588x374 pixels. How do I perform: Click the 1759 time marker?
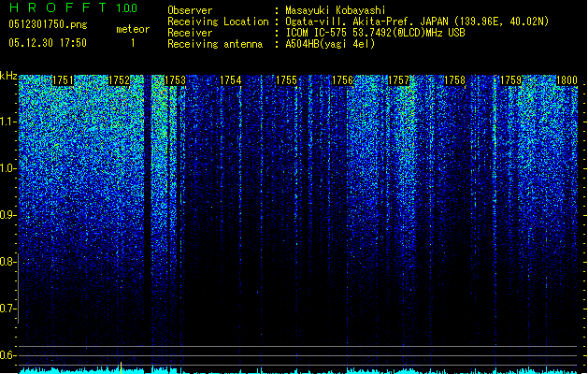coord(510,80)
